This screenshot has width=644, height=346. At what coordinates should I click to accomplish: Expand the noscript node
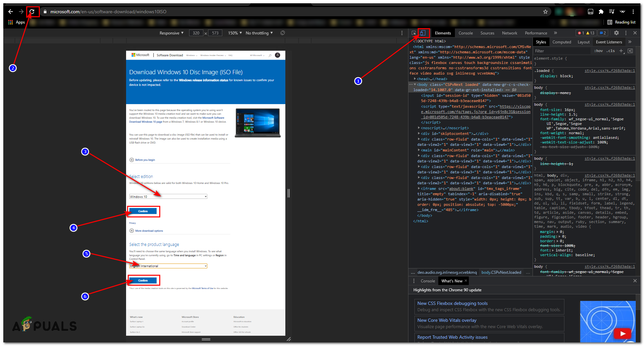pyautogui.click(x=419, y=128)
